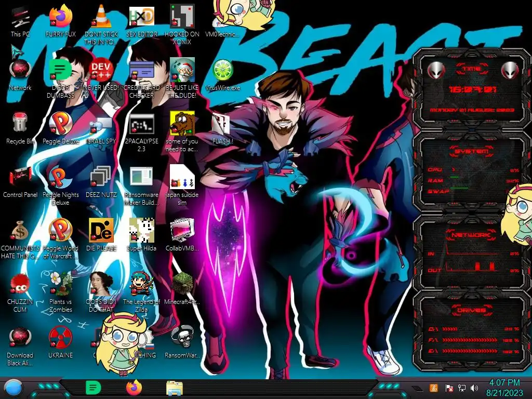The image size is (532, 399).
Task: Launch the Peggle Nights Deluxe shortcut
Action: [x=60, y=185]
